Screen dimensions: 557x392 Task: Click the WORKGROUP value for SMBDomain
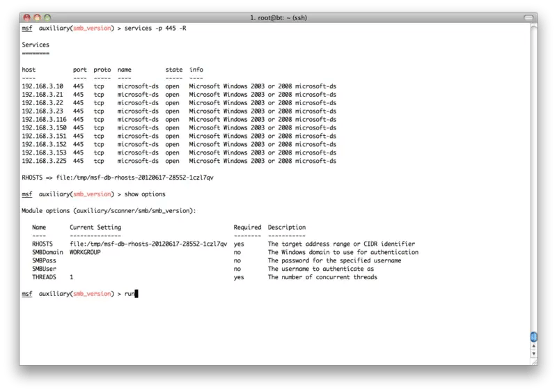coord(85,252)
